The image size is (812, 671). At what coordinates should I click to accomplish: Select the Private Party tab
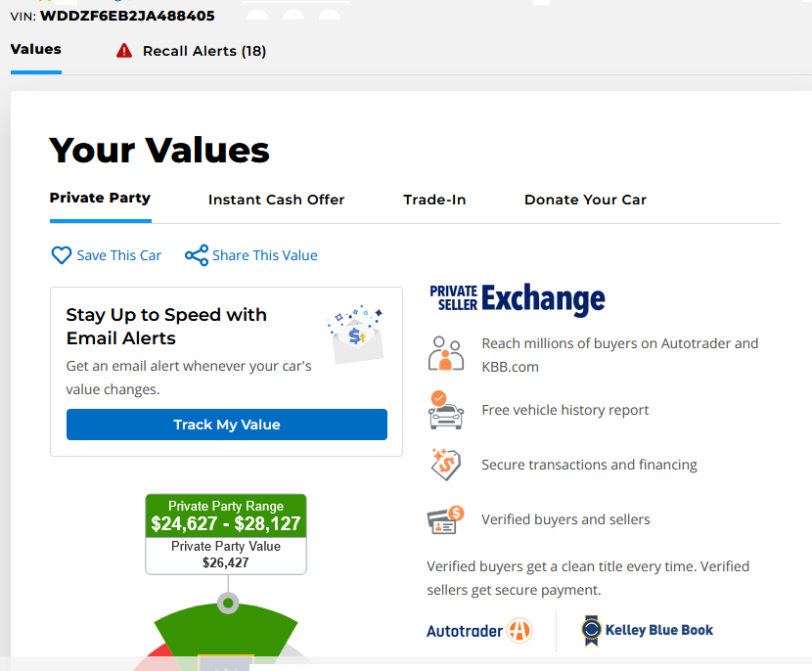click(x=100, y=198)
